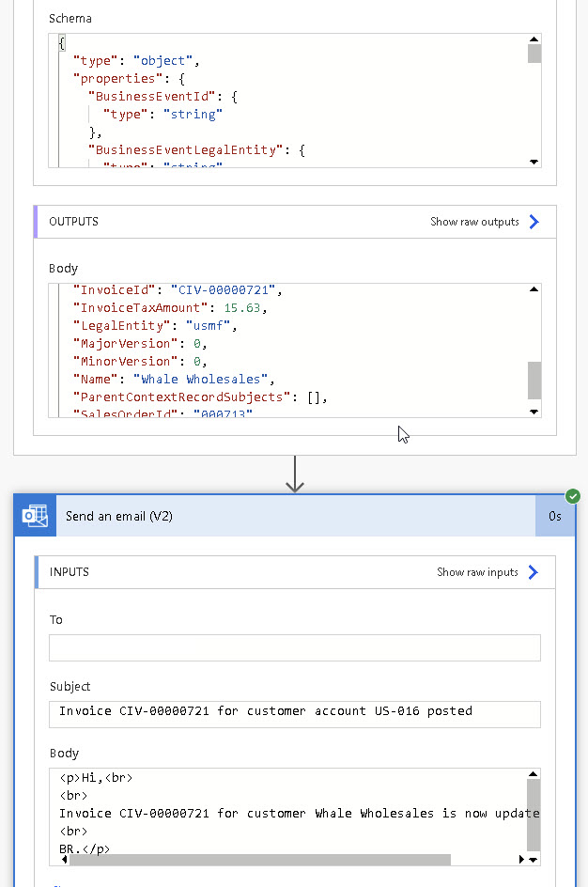Click the blue chevron beside Show raw outputs
This screenshot has height=887, width=588.
click(534, 222)
